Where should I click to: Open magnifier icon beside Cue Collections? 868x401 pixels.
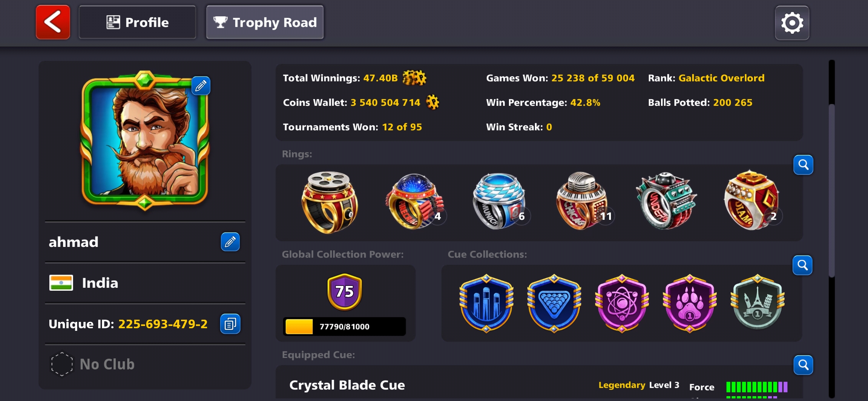tap(802, 265)
